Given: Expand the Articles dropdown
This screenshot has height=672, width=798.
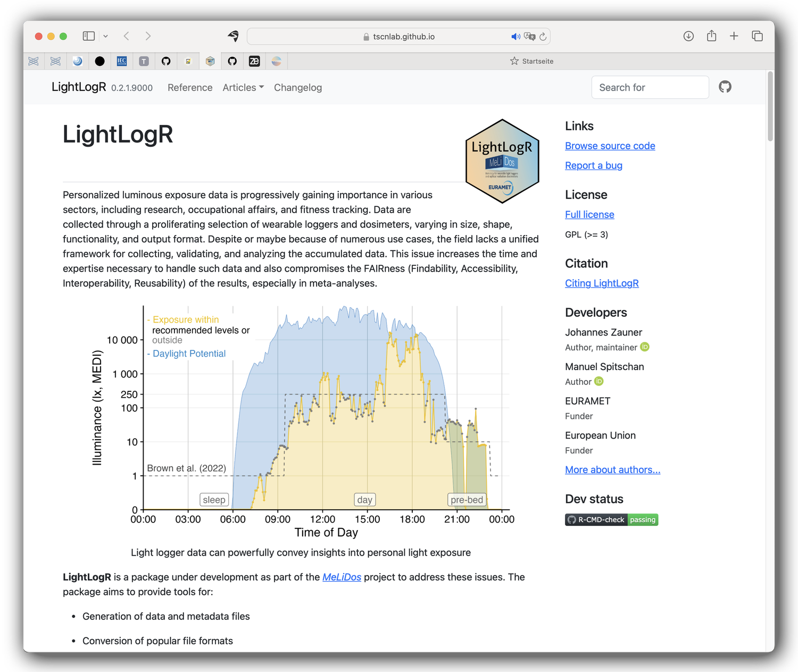Looking at the screenshot, I should (x=243, y=88).
